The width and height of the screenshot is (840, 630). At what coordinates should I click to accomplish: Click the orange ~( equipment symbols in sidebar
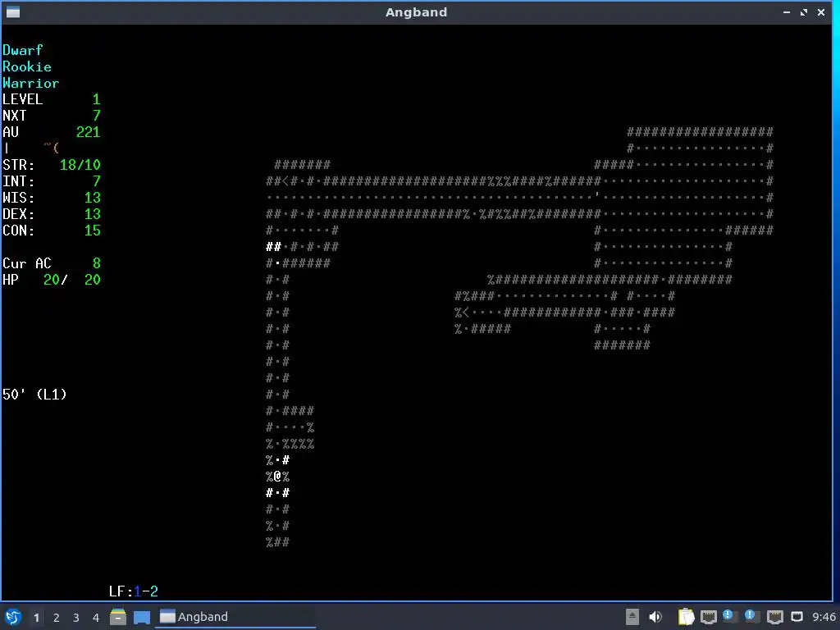pos(52,148)
